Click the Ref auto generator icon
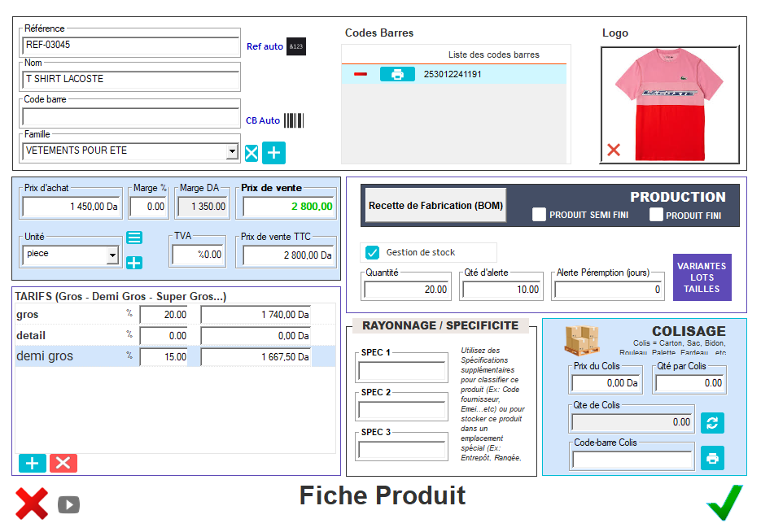Screen dimensions: 761x532 (x=296, y=46)
